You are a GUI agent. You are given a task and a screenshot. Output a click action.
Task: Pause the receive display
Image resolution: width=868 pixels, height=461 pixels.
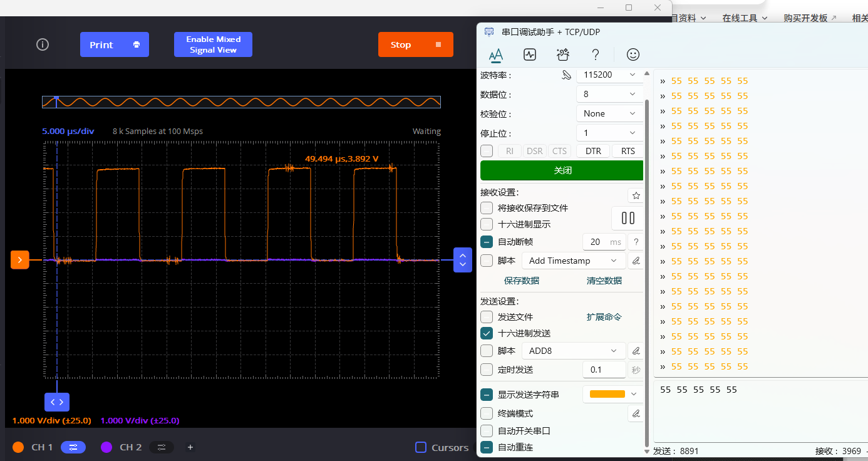[x=628, y=218]
